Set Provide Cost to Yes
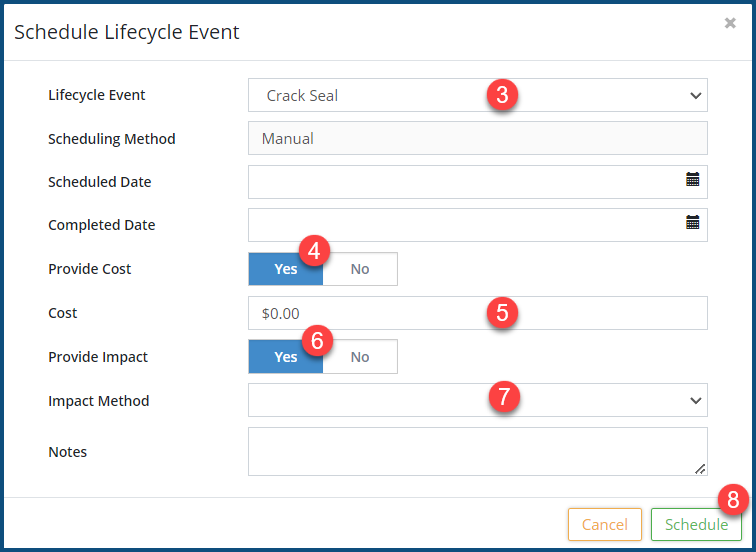Viewport: 756px width, 552px height. (285, 269)
